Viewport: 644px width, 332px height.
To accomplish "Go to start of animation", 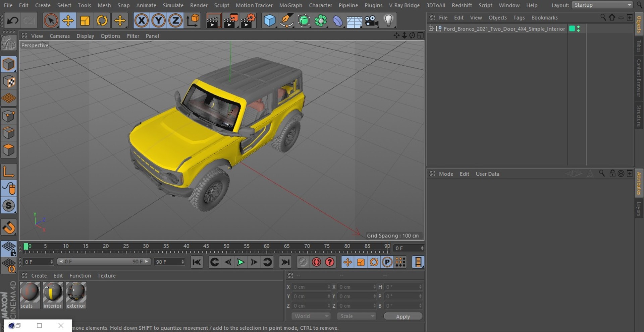I will pos(197,262).
